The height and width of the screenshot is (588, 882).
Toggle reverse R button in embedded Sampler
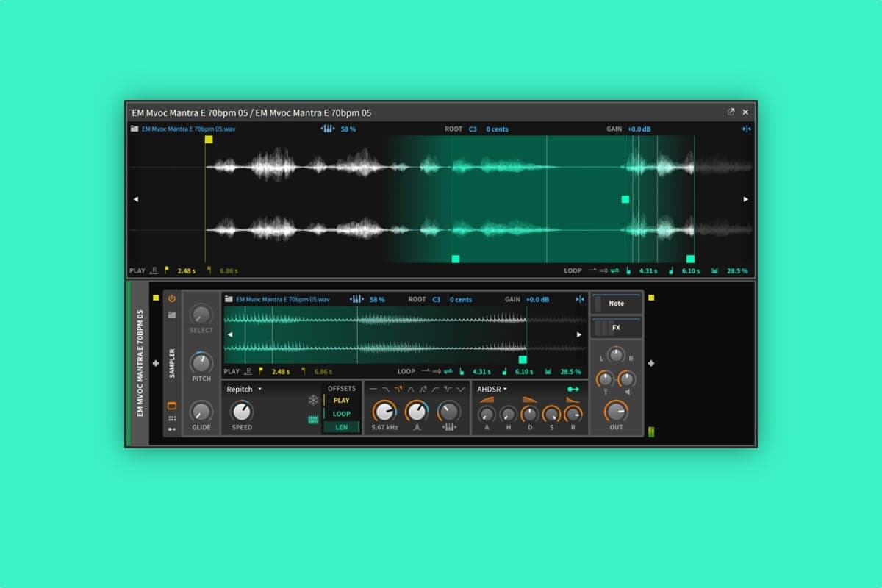[248, 371]
